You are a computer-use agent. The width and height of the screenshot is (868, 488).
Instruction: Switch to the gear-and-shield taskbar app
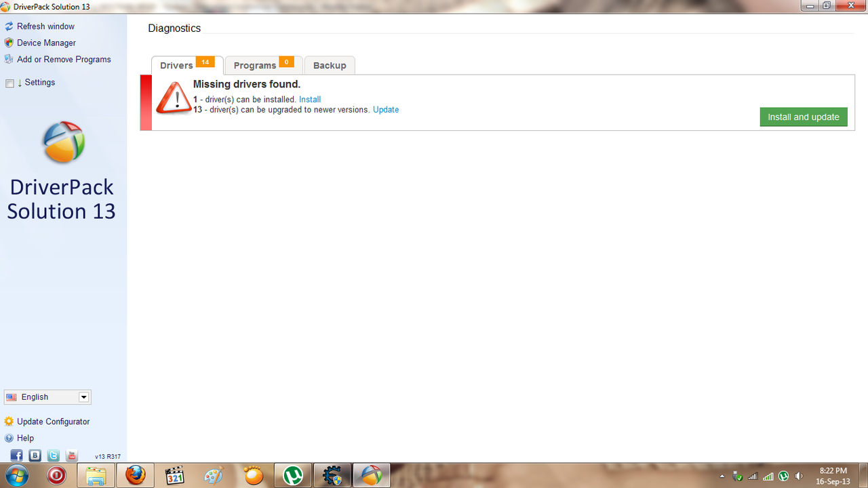pyautogui.click(x=332, y=476)
